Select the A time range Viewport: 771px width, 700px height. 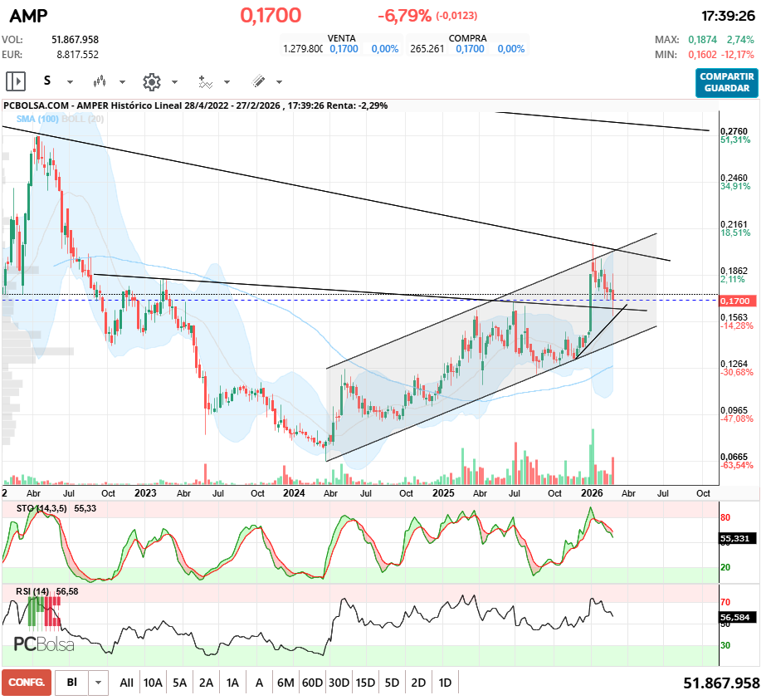point(259,683)
